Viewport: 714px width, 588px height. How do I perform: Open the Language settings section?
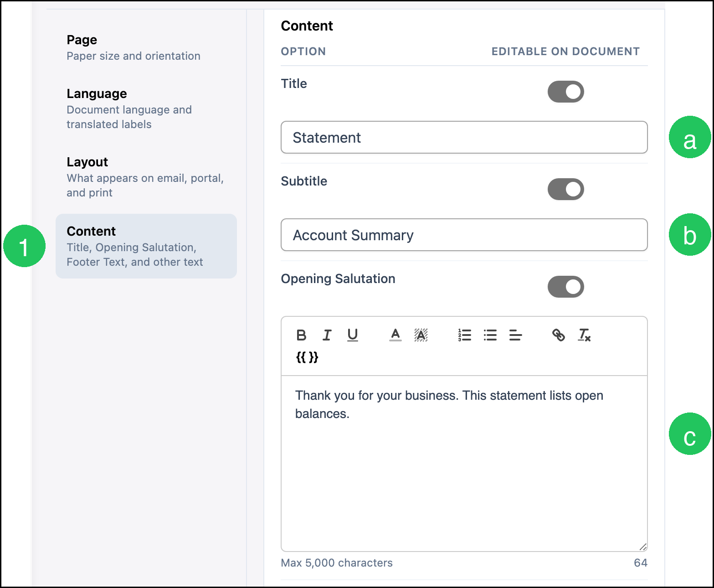(x=146, y=108)
